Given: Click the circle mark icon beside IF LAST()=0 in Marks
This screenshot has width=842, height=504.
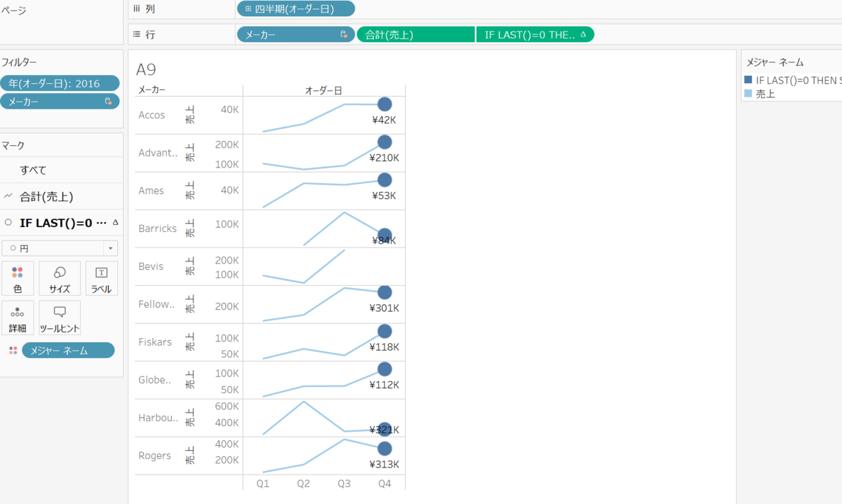Looking at the screenshot, I should pos(8,222).
